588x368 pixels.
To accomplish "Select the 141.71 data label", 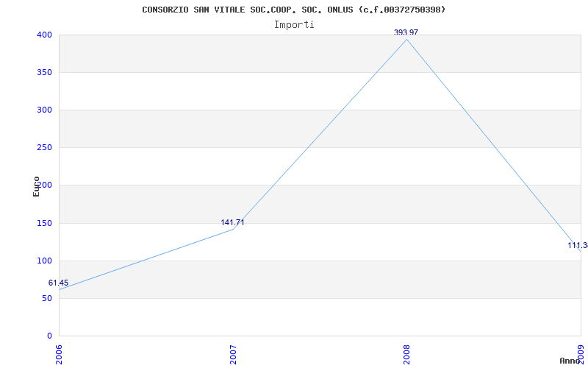I will [232, 222].
